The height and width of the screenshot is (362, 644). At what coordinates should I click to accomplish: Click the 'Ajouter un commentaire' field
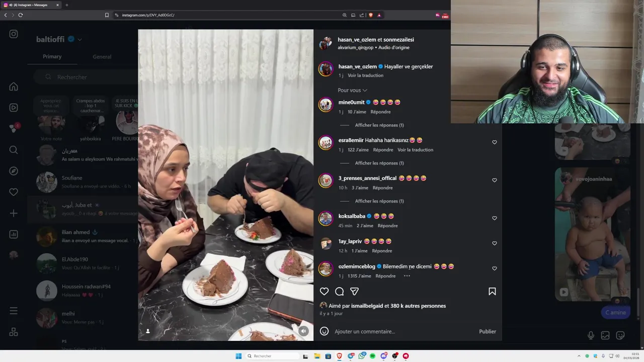coord(403,331)
